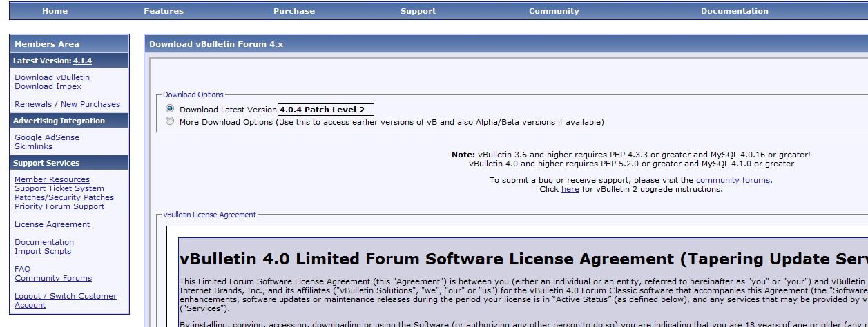Open the Import Scripts link

tap(43, 251)
